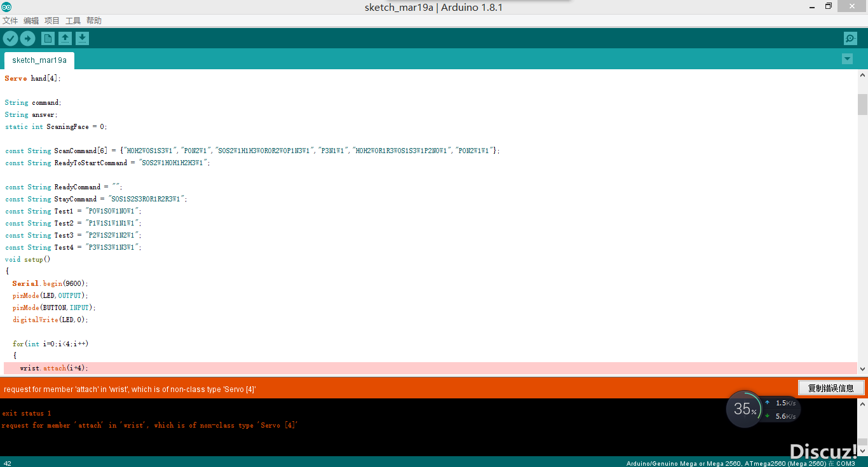868x467 pixels.
Task: Open the tab options dropdown arrow
Action: coord(847,59)
